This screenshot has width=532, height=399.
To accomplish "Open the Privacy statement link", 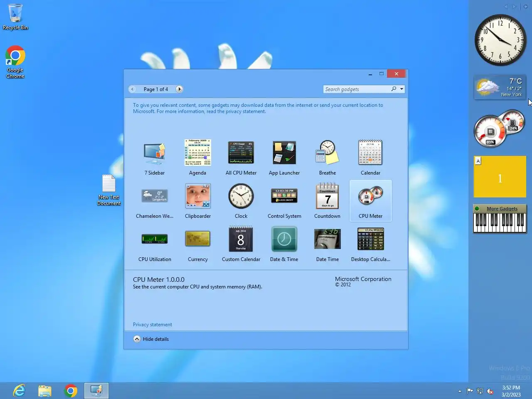I will pyautogui.click(x=152, y=325).
